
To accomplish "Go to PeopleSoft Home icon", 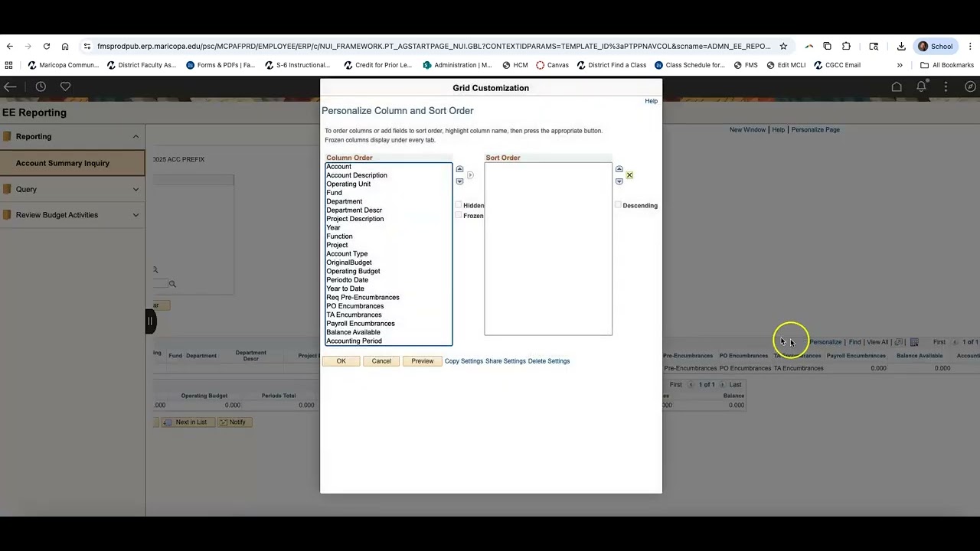I will (x=897, y=86).
